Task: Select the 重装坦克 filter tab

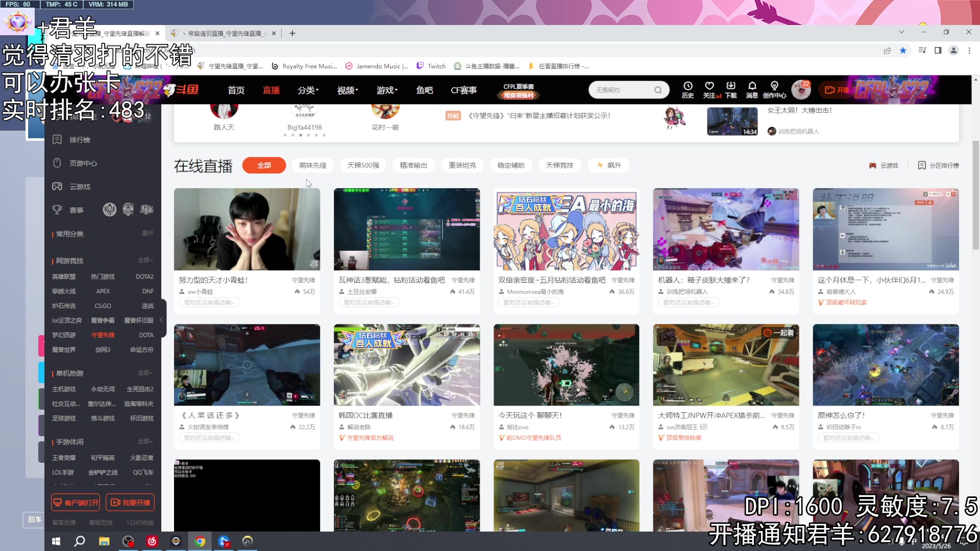Action: pyautogui.click(x=462, y=165)
